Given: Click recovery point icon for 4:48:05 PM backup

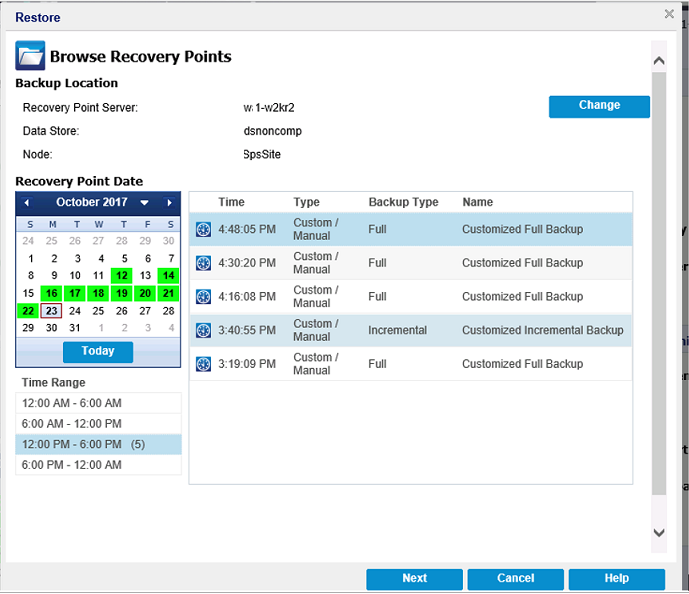Looking at the screenshot, I should (x=203, y=230).
